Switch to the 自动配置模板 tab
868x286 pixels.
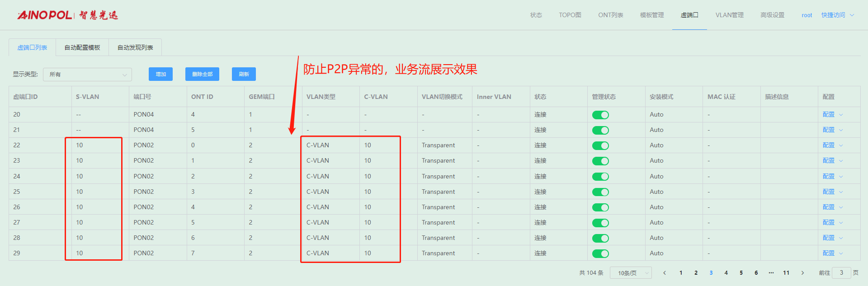pyautogui.click(x=82, y=47)
